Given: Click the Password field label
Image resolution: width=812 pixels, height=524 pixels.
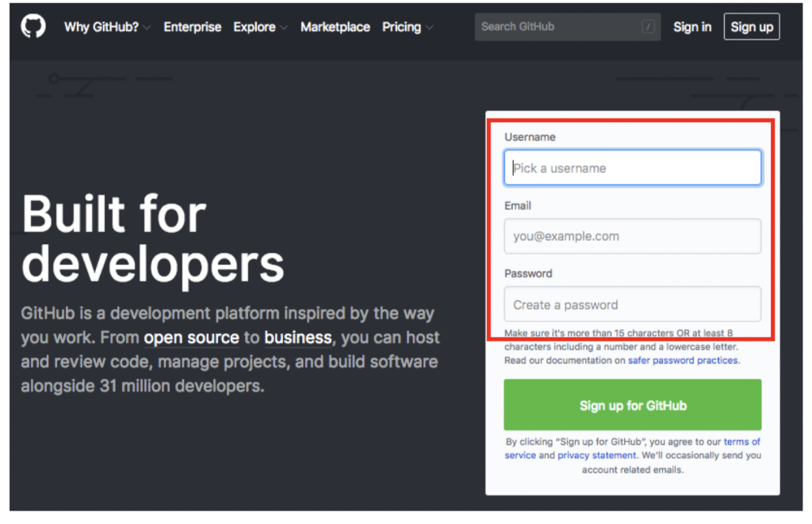Looking at the screenshot, I should click(528, 273).
